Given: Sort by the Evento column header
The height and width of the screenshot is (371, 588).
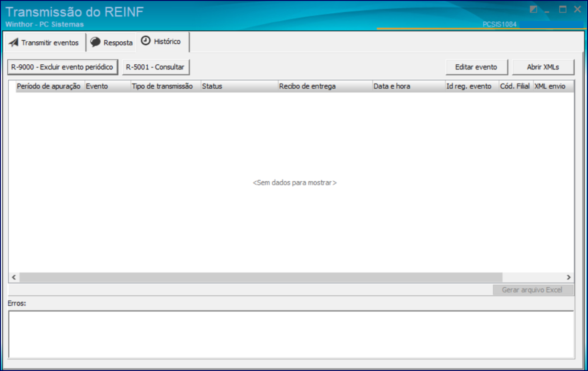Looking at the screenshot, I should (x=107, y=86).
